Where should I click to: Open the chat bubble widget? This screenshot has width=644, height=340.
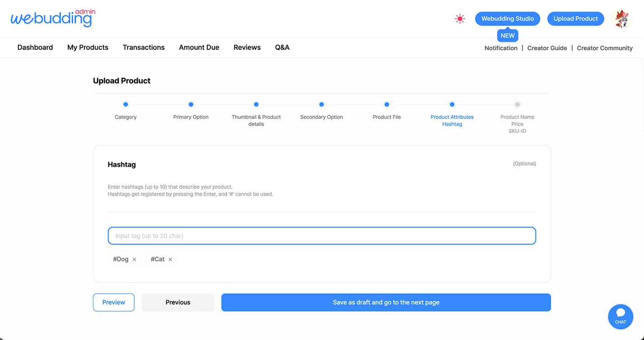[x=620, y=316]
